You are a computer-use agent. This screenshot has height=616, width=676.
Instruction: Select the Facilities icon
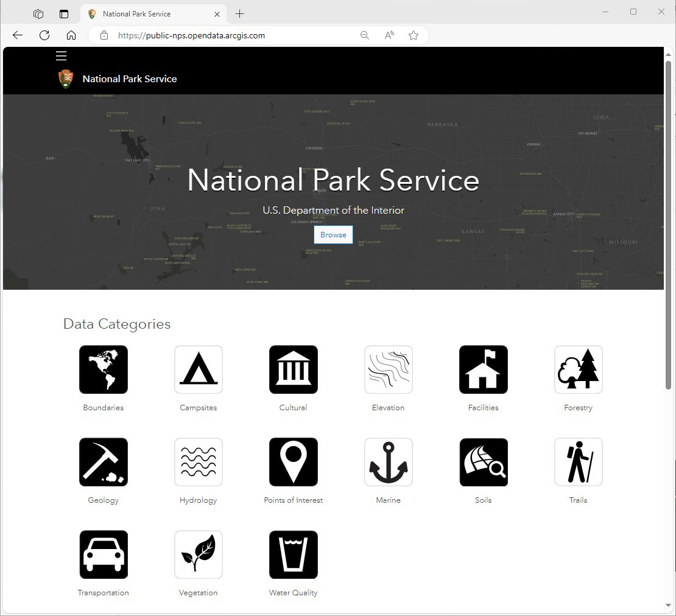(x=483, y=369)
